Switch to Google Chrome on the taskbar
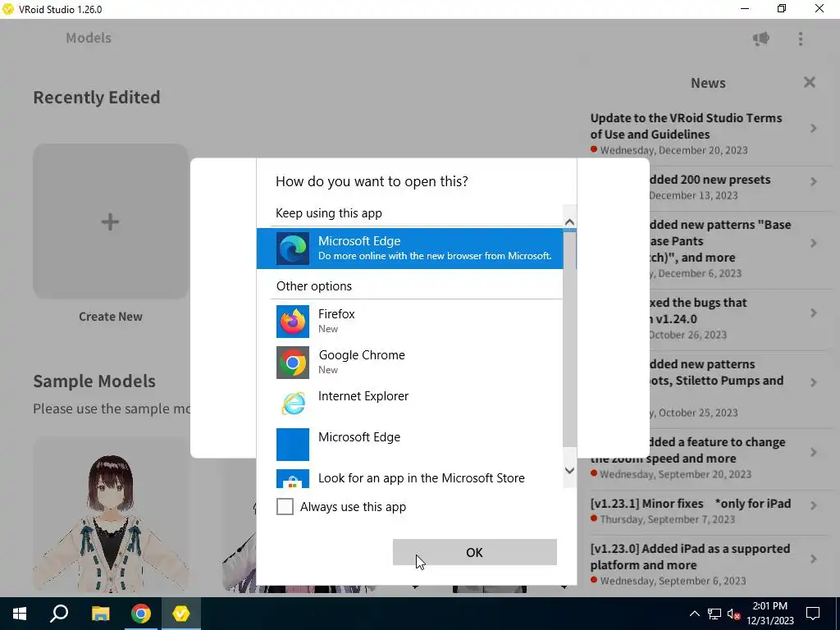Screen dimensions: 840x630 tap(141, 614)
